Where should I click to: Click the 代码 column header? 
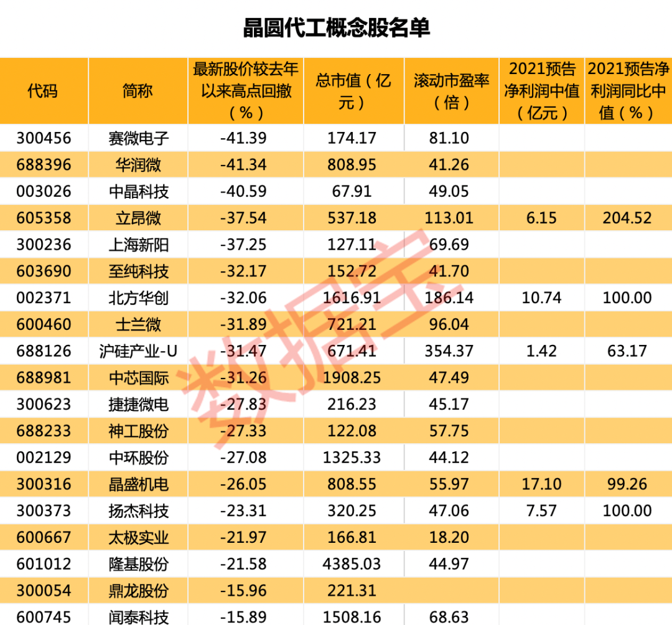[43, 91]
